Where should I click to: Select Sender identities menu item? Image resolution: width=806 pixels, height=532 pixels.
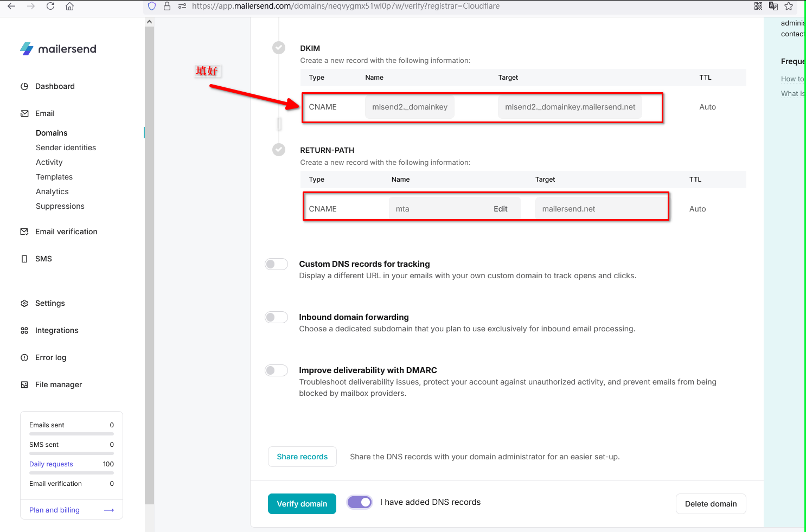coord(66,148)
